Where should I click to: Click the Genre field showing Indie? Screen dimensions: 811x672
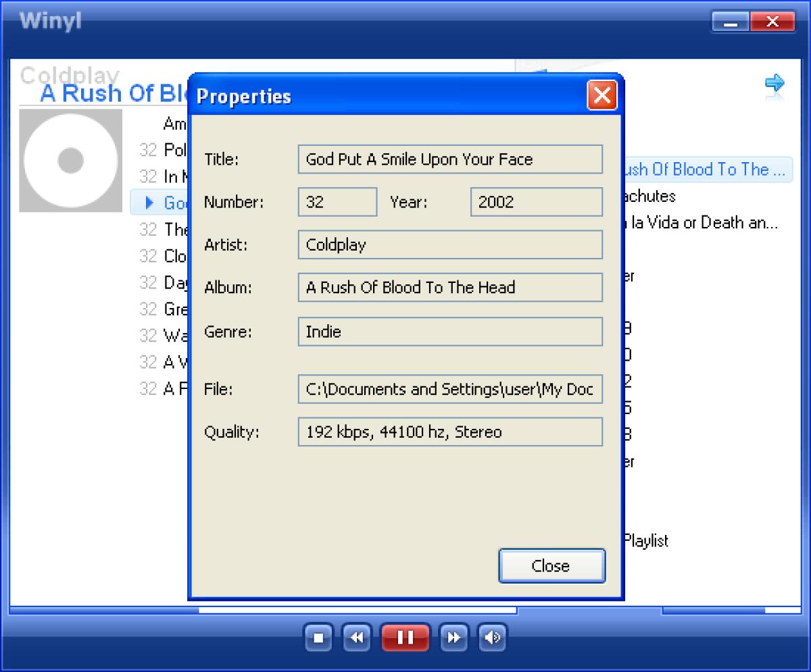450,332
